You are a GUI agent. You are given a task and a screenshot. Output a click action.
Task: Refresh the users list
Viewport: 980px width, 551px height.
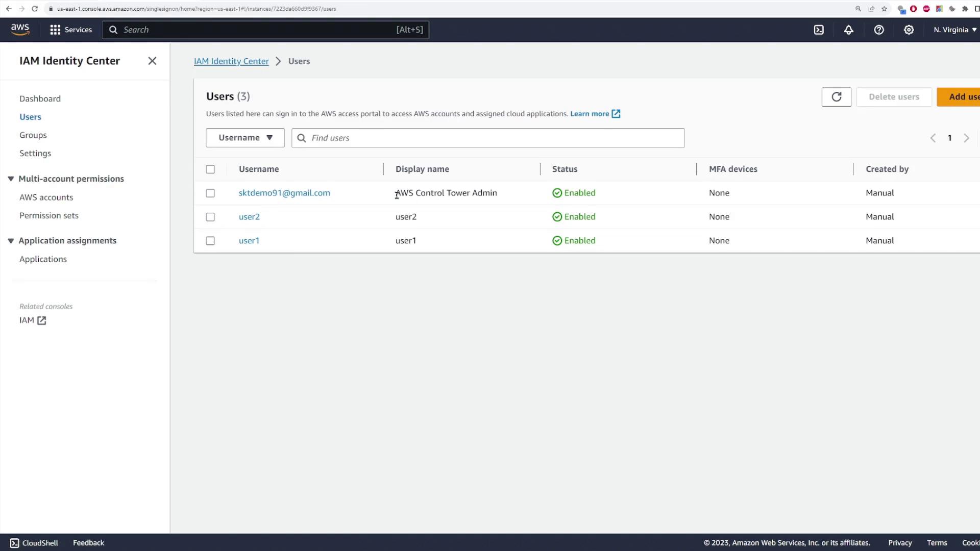[836, 97]
